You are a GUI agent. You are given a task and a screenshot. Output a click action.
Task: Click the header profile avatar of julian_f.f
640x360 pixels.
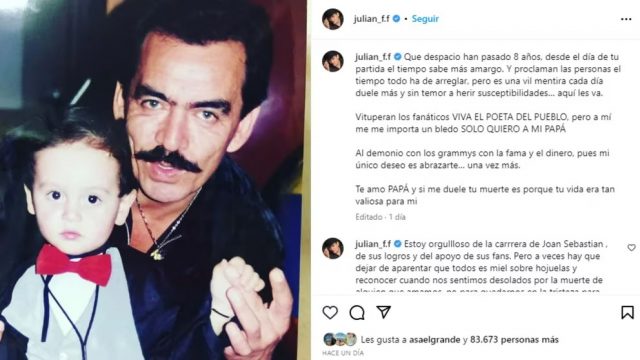tap(333, 19)
